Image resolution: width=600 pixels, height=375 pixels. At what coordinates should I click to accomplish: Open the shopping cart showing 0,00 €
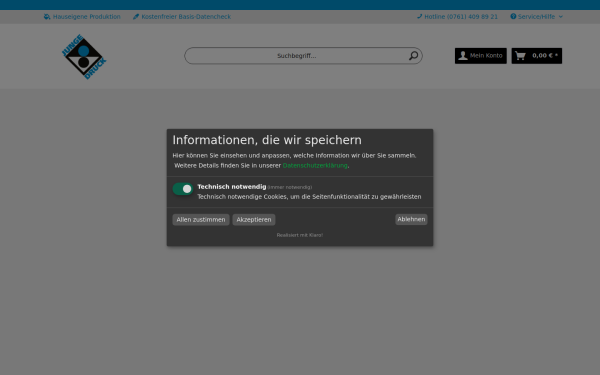click(x=537, y=56)
